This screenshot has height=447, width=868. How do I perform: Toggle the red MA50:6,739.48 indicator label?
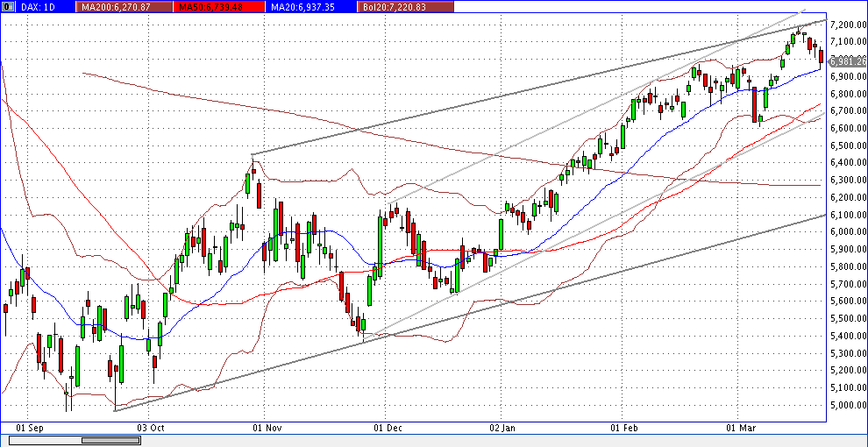pyautogui.click(x=220, y=7)
